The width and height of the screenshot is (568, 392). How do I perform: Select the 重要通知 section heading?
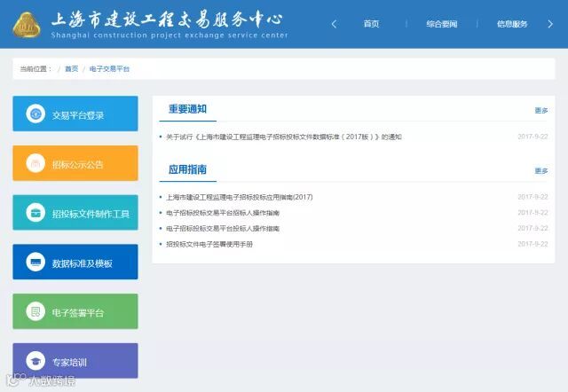click(187, 109)
